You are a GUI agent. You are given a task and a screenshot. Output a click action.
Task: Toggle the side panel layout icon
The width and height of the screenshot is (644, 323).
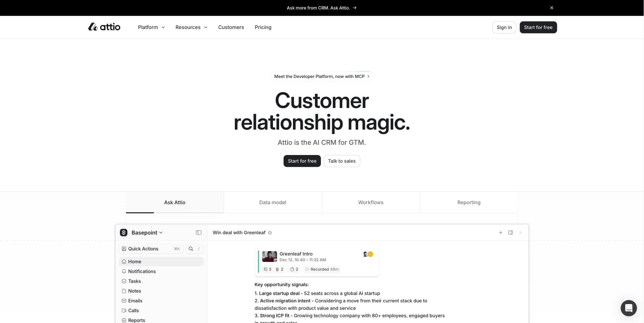[x=511, y=233]
